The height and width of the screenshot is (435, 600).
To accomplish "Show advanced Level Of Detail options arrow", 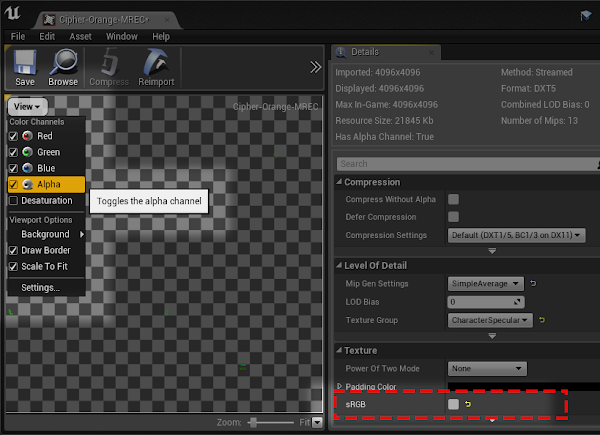I will point(492,336).
